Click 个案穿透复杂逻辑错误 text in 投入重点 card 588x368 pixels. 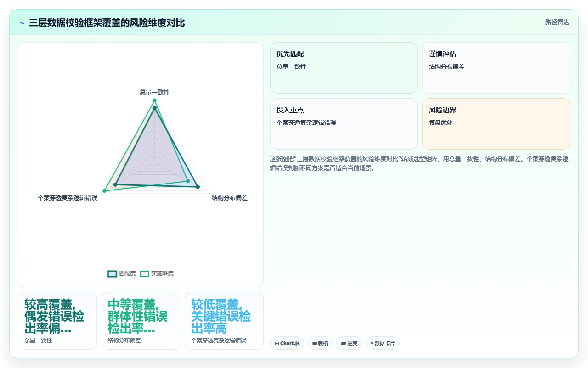(x=306, y=123)
